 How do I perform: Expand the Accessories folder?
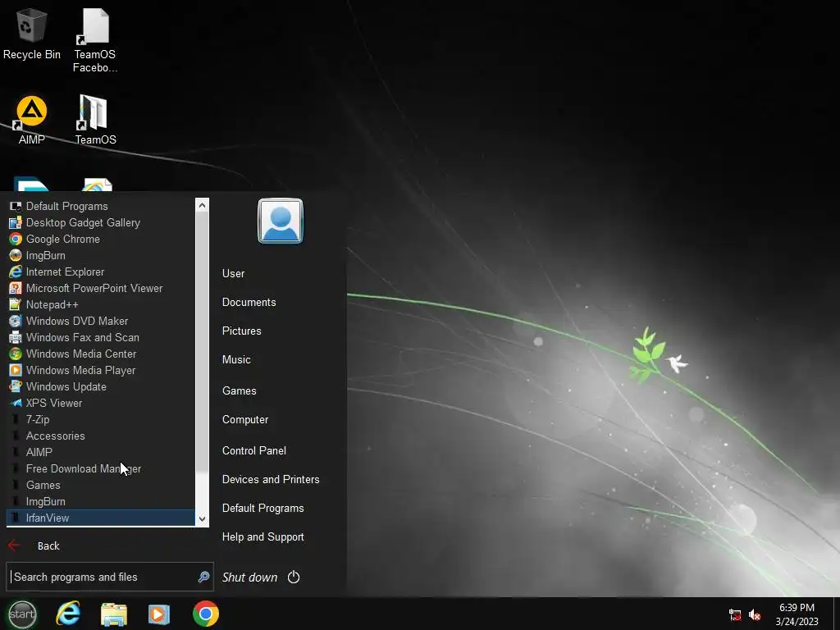tap(100, 436)
